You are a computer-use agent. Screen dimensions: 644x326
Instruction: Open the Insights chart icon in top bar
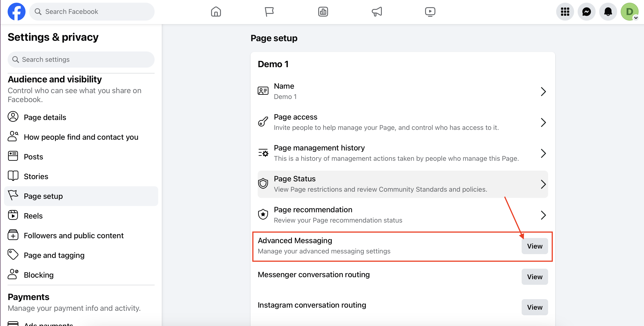(323, 12)
